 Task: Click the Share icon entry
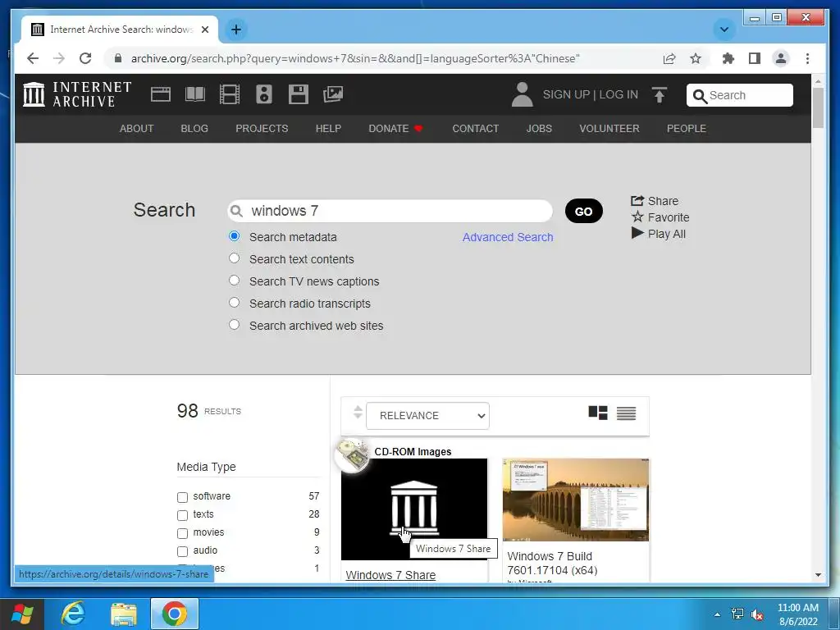click(655, 201)
